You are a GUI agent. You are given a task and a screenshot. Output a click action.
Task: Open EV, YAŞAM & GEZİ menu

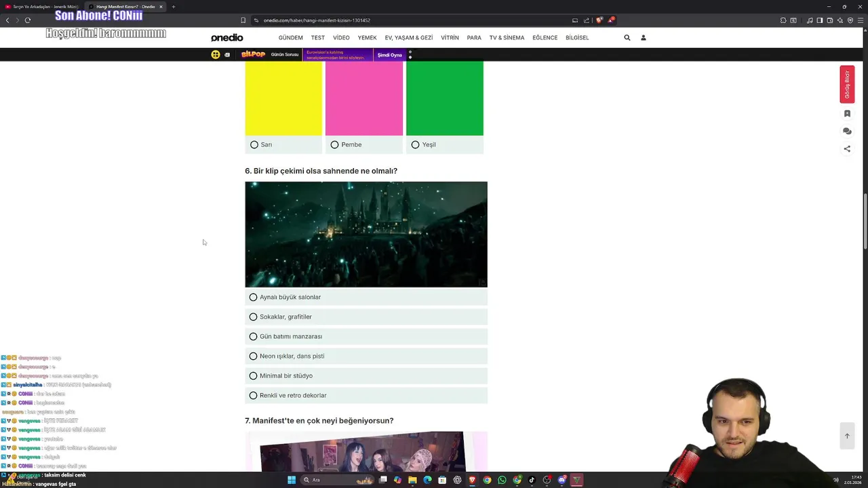409,38
